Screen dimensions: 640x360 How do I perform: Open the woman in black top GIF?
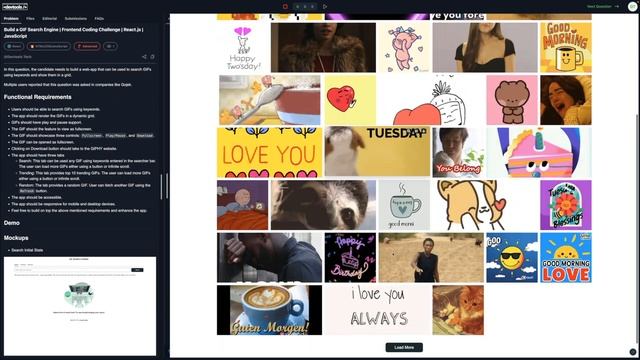point(485,47)
